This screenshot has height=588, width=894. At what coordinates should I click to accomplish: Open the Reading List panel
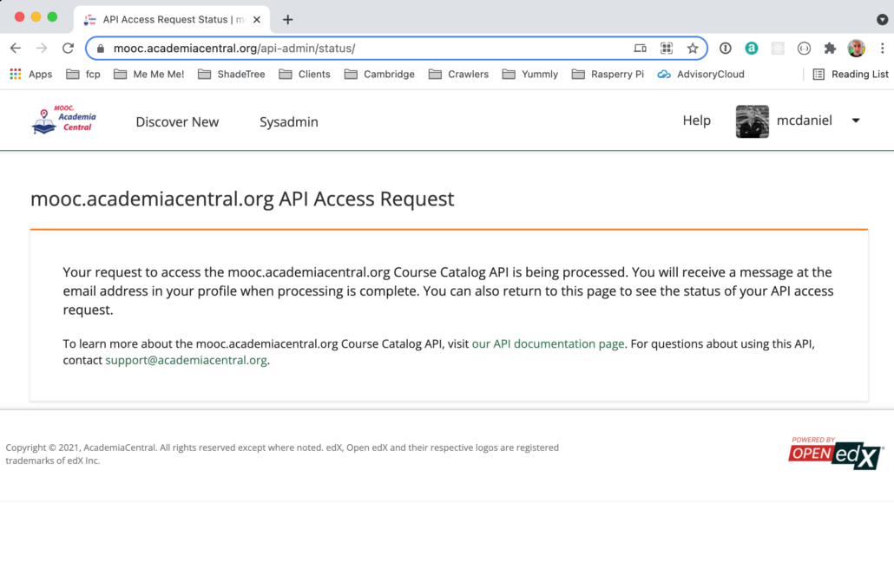coord(851,74)
